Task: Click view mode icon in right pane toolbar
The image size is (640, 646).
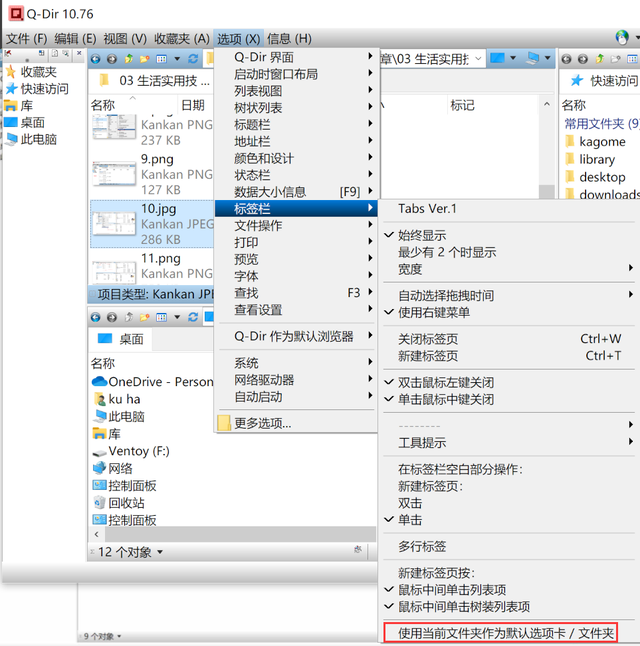Action: click(x=632, y=59)
